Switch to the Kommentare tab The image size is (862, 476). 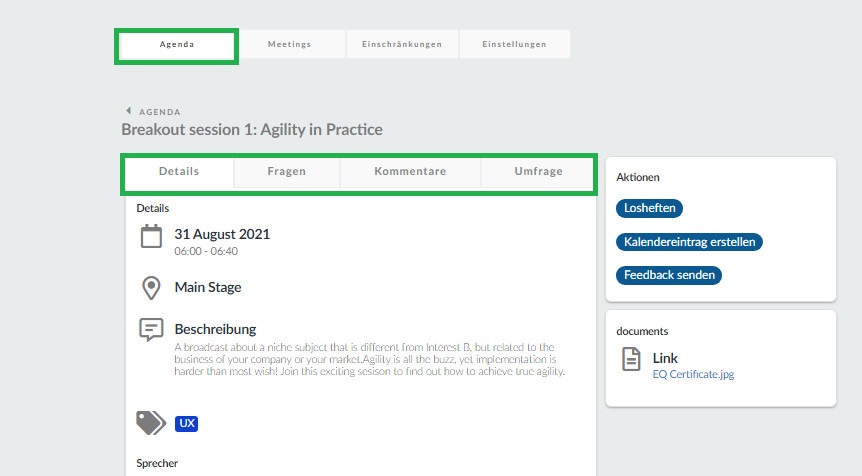pos(410,171)
